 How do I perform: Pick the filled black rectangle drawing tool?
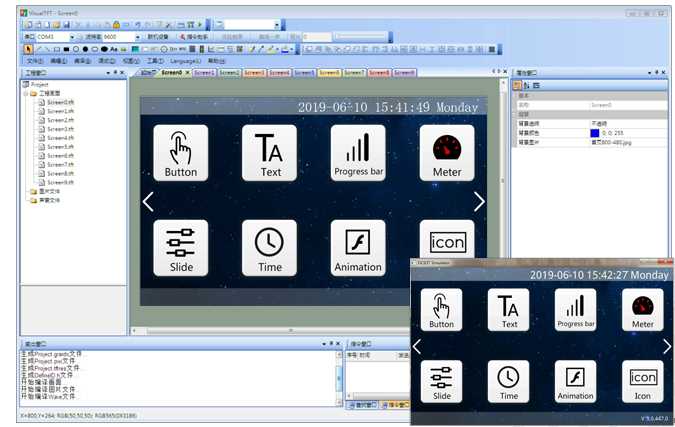[66, 49]
